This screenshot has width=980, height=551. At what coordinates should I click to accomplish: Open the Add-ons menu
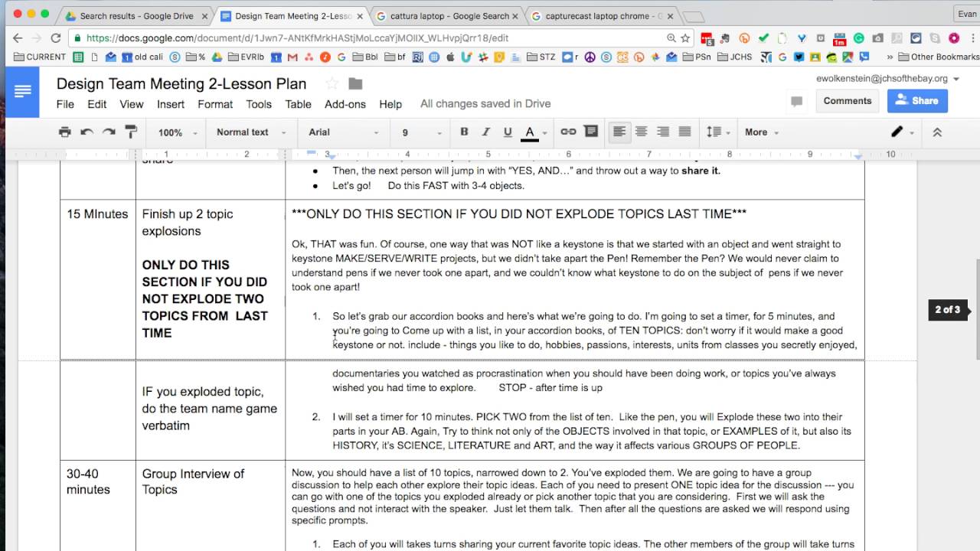point(345,104)
